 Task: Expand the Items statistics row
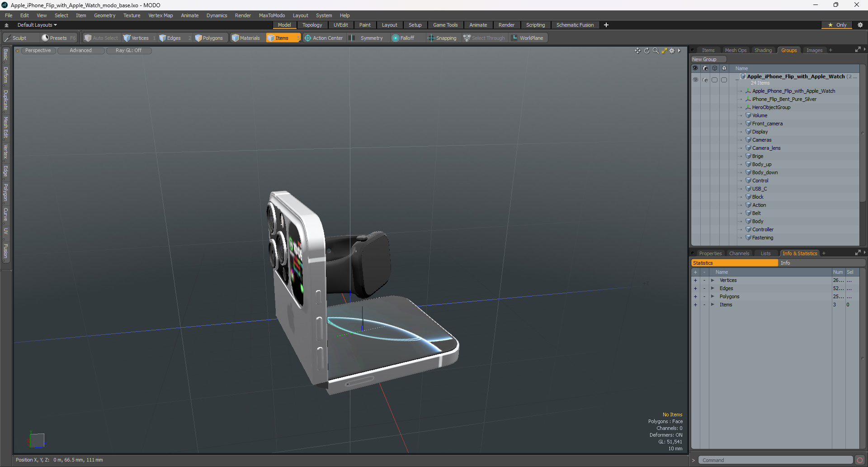[x=713, y=305]
